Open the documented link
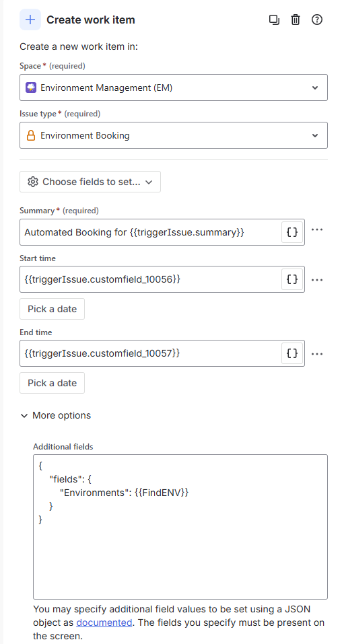The width and height of the screenshot is (344, 644). 104,622
